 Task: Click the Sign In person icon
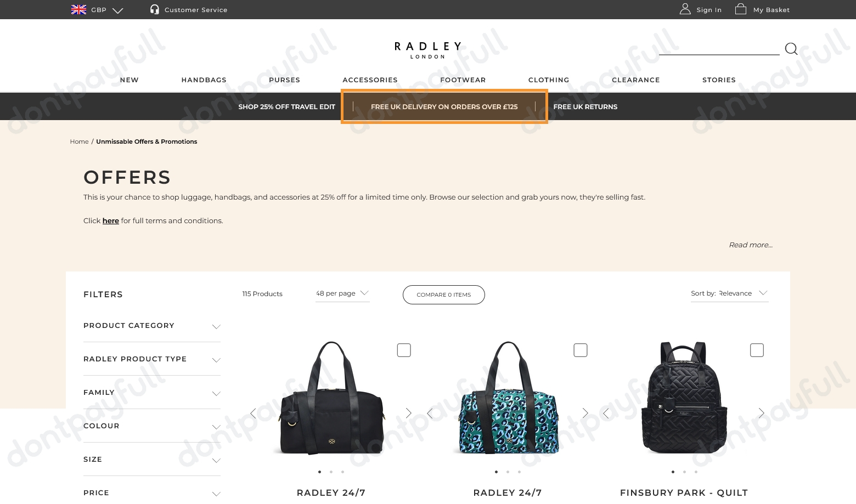tap(685, 9)
